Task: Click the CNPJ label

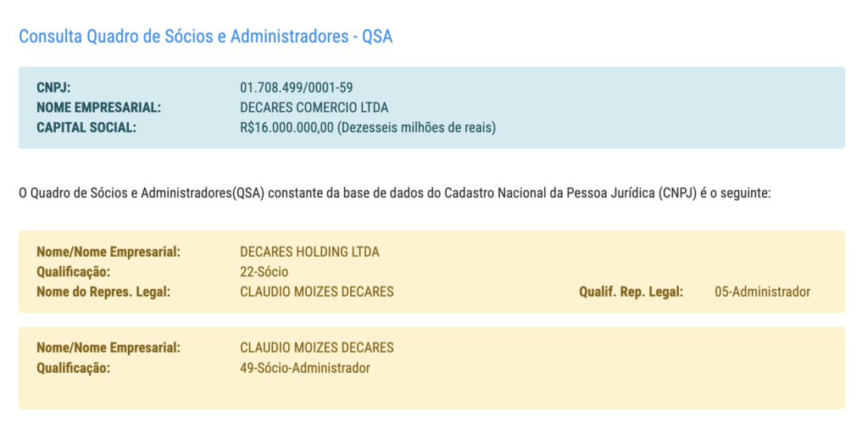Action: [x=53, y=87]
